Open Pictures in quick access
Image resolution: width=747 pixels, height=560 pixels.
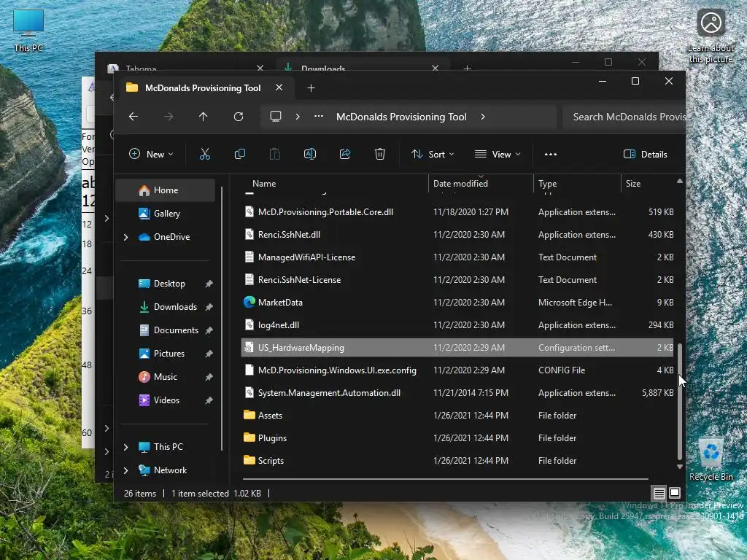point(169,354)
